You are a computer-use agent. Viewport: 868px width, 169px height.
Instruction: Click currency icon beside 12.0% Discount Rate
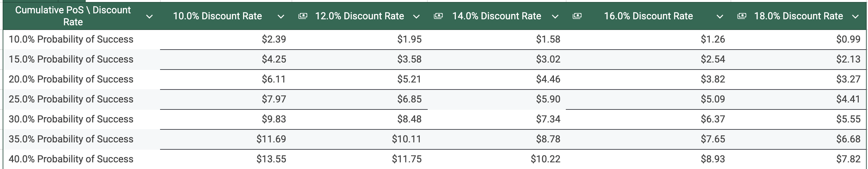point(303,16)
